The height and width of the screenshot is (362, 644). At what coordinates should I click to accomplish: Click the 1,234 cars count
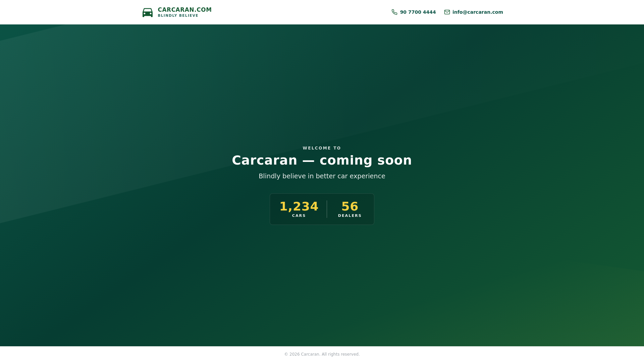pyautogui.click(x=299, y=206)
